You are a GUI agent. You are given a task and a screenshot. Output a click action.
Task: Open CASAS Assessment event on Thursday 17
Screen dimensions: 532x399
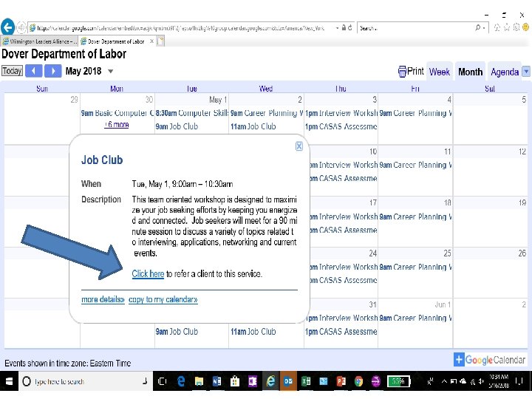coord(344,230)
